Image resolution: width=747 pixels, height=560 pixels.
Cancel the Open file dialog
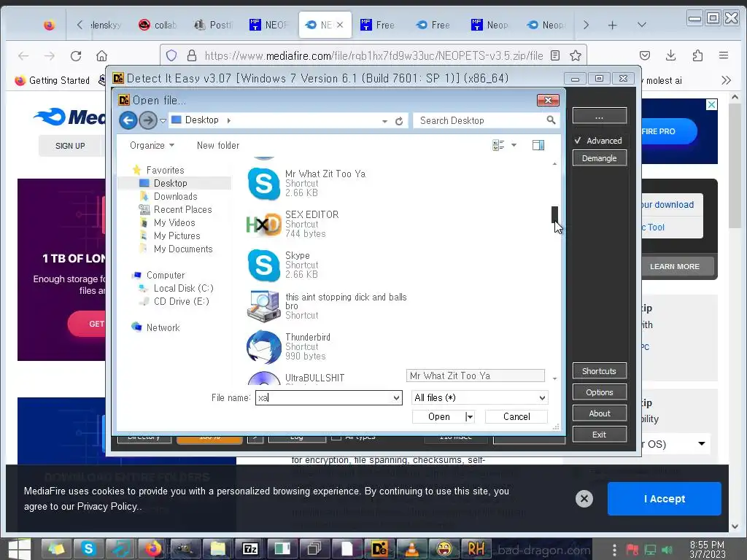516,416
